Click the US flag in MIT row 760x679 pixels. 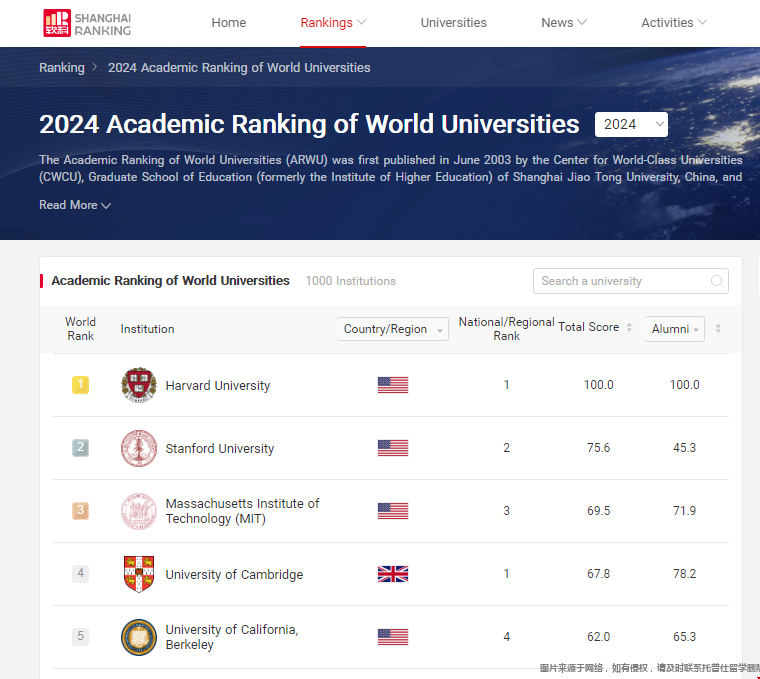[393, 511]
